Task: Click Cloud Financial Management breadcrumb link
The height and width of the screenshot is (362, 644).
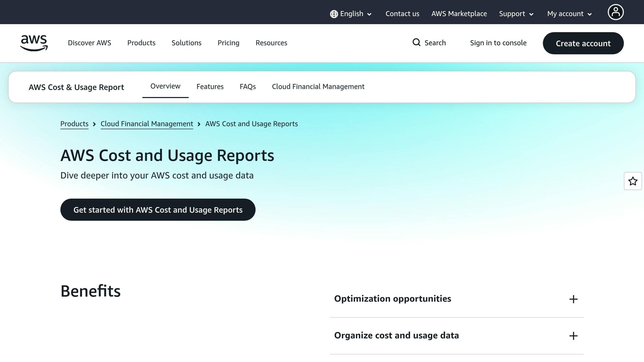Action: (147, 124)
